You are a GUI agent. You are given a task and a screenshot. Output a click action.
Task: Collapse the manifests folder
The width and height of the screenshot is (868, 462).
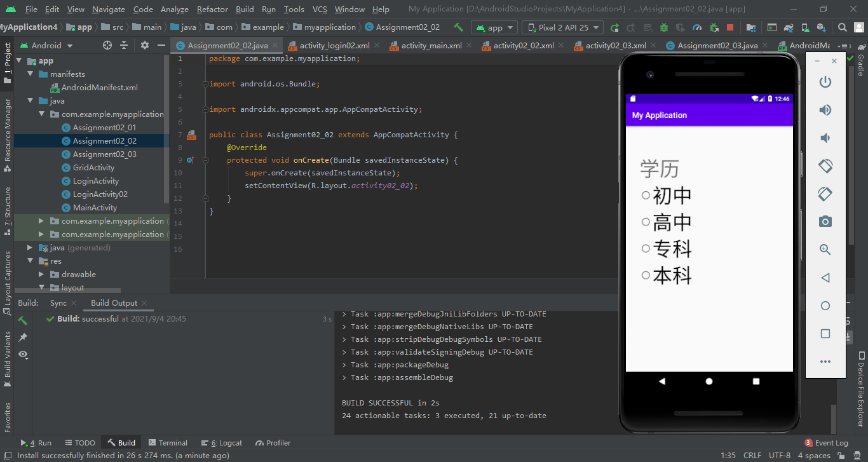coord(31,74)
